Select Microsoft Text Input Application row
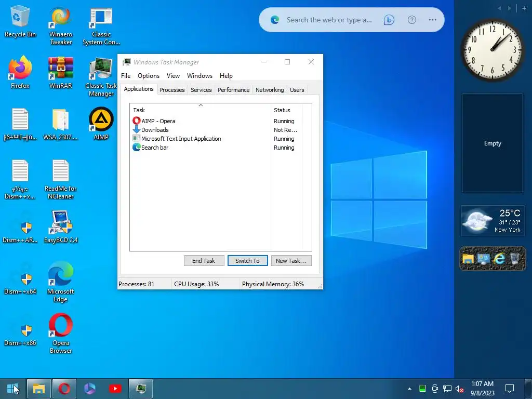532x399 pixels. [x=220, y=139]
